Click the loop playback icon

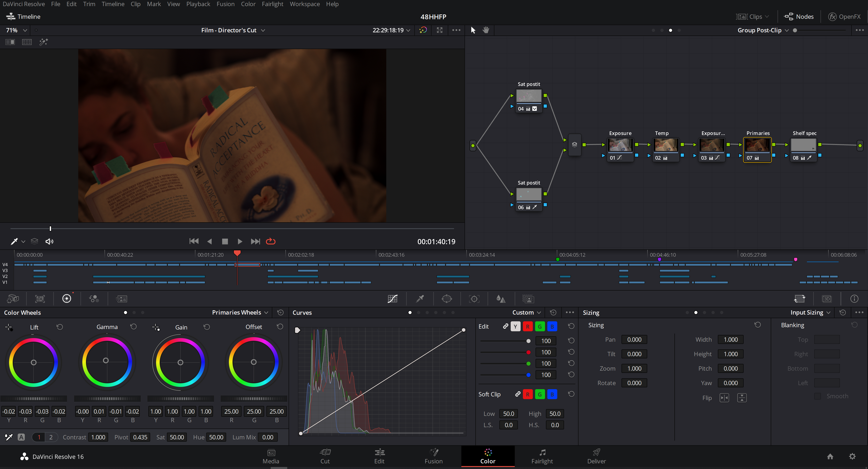tap(270, 241)
